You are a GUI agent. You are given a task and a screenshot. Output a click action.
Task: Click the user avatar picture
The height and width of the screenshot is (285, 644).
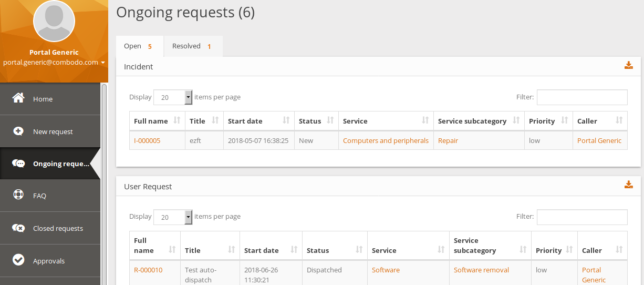pos(54,21)
